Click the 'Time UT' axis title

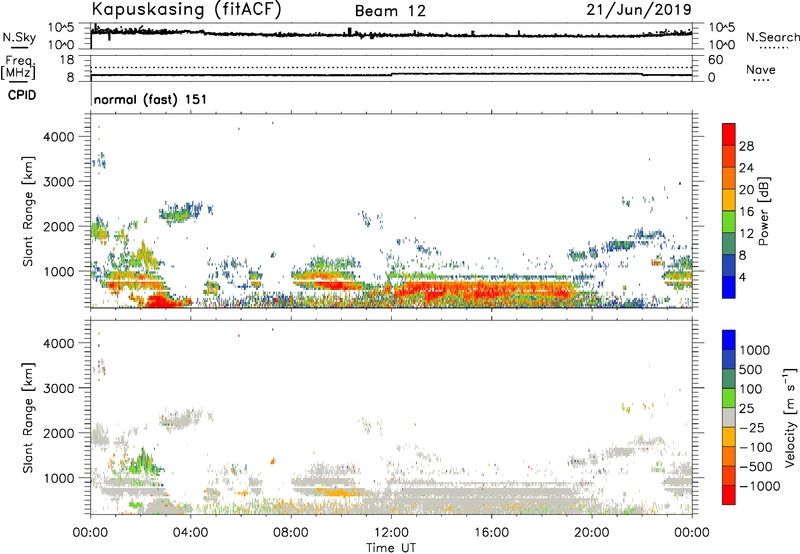[391, 548]
